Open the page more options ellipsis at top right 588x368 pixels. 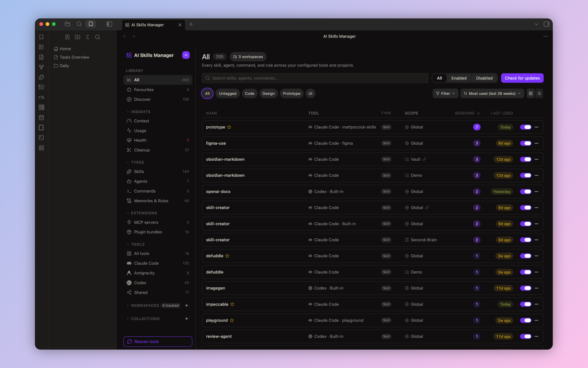pos(545,36)
